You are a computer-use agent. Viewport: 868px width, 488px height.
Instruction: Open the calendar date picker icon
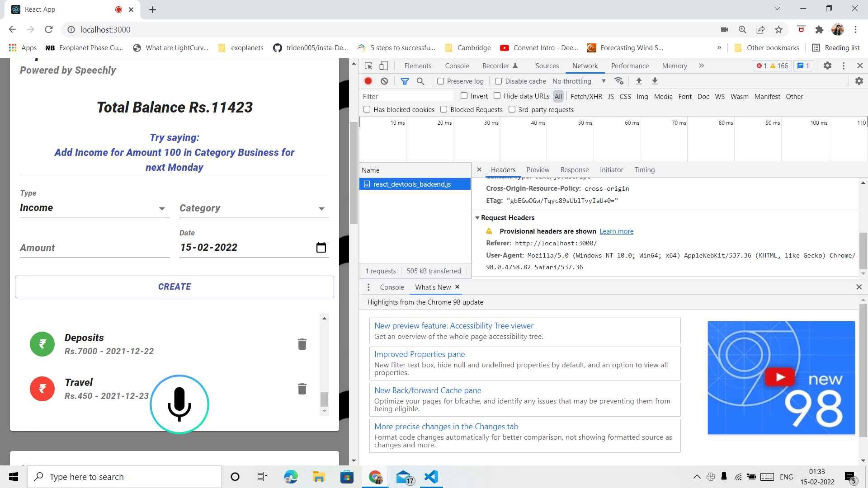[x=321, y=248]
